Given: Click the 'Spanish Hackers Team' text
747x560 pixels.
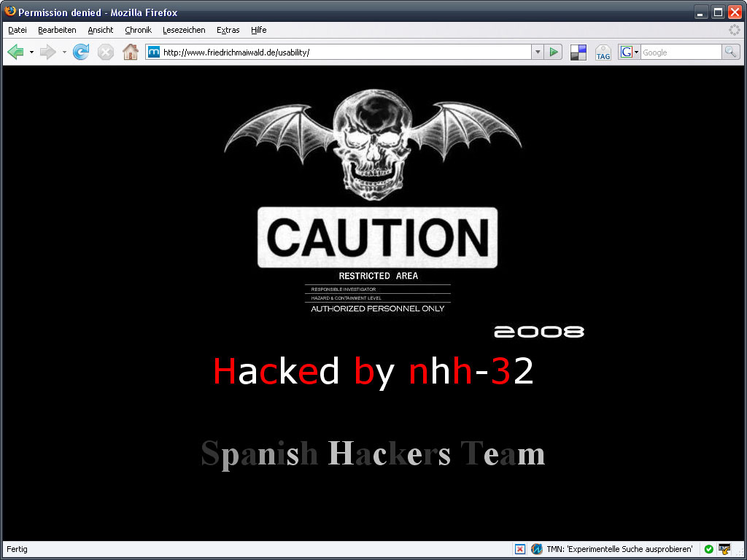Looking at the screenshot, I should coord(373,454).
